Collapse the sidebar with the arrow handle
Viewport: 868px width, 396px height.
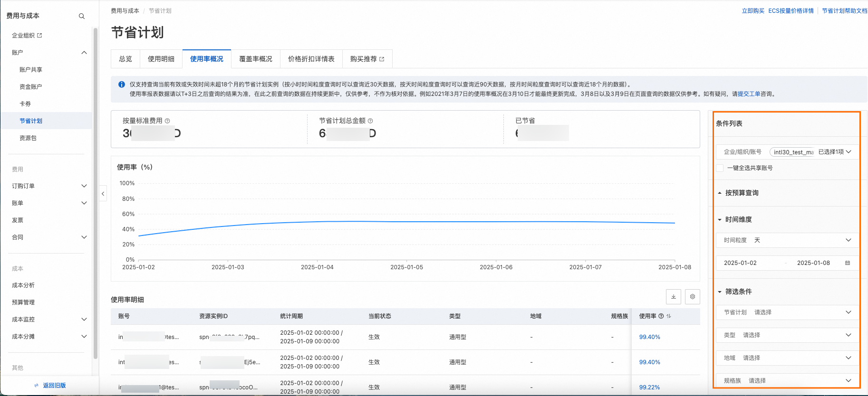[103, 194]
